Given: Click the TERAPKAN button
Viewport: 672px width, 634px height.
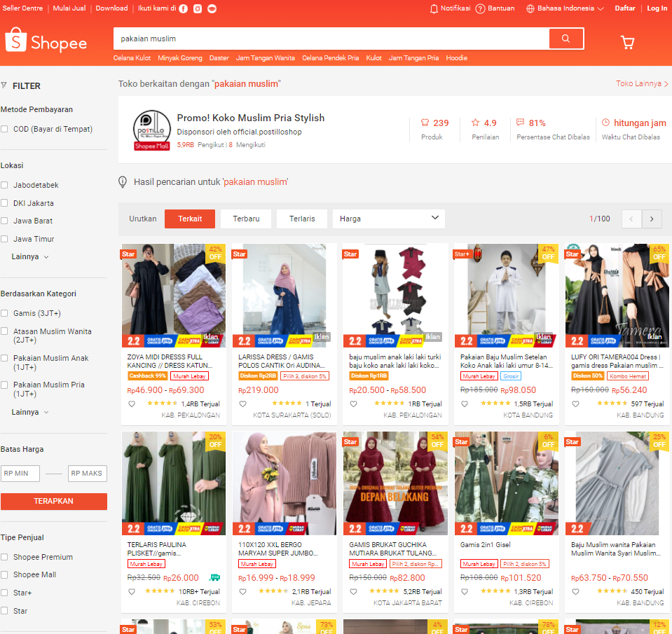Looking at the screenshot, I should (x=54, y=501).
